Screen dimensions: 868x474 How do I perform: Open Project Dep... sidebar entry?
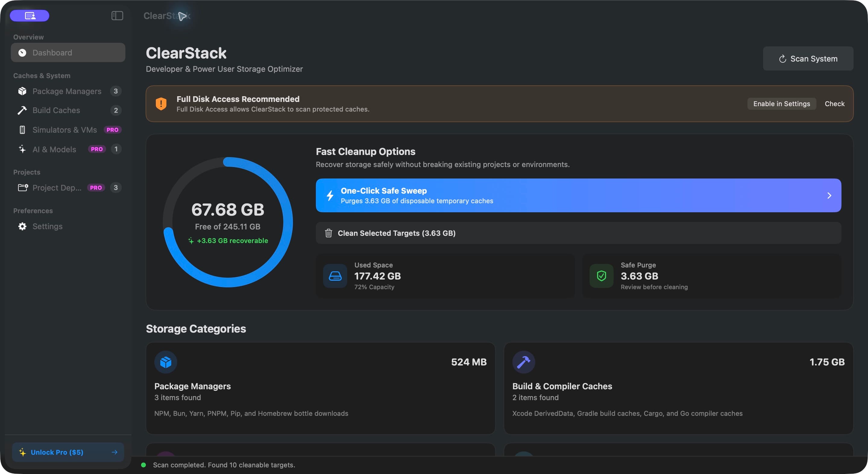68,188
